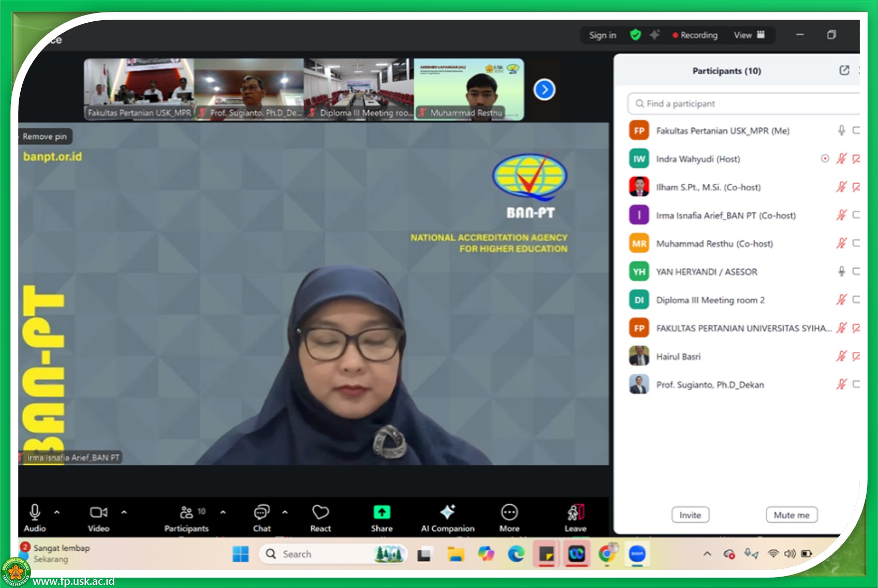
Task: Open the OneDrive sync error tray icon
Action: 729,554
